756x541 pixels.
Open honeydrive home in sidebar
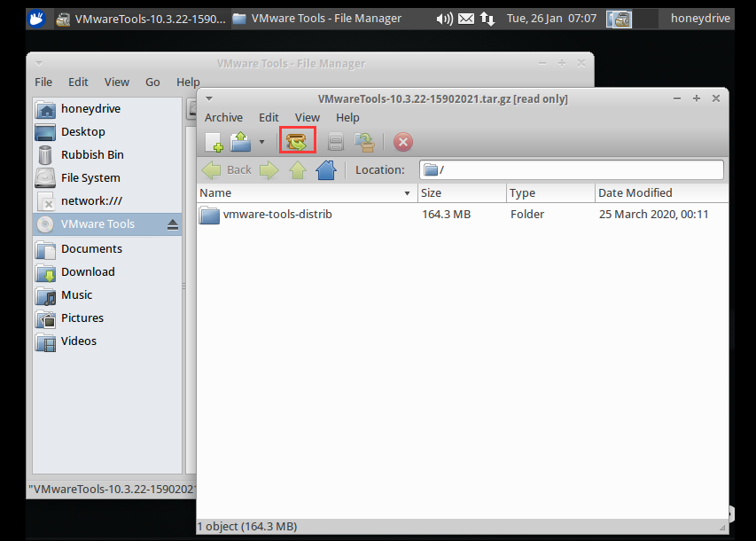click(107, 109)
